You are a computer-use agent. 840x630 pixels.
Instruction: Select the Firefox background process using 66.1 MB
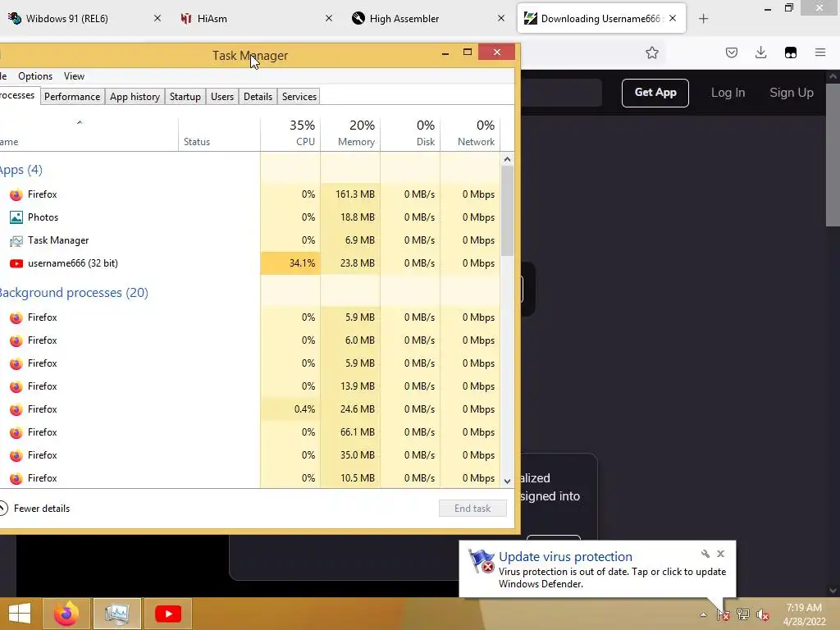(x=249, y=432)
